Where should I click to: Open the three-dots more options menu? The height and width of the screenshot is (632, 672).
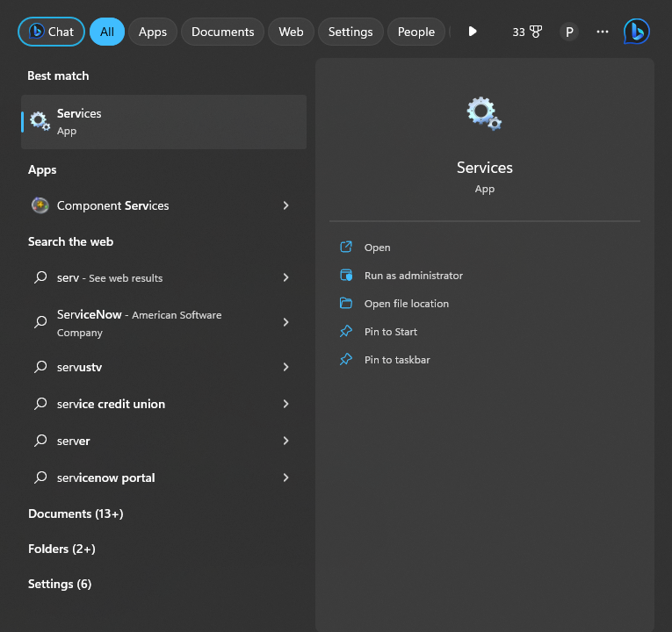tap(602, 32)
